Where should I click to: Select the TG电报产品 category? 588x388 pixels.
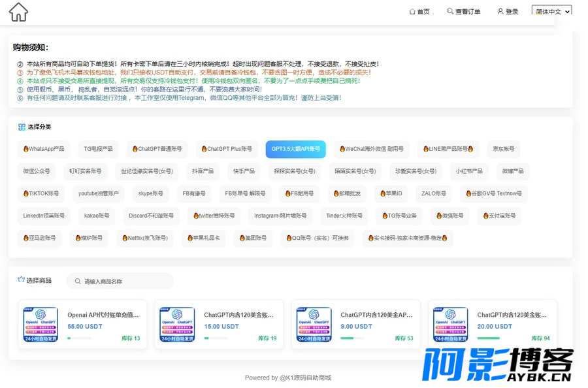(x=98, y=149)
